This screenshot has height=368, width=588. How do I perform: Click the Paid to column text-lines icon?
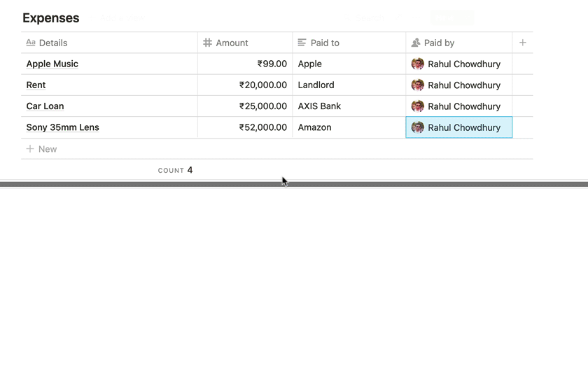[x=302, y=43]
